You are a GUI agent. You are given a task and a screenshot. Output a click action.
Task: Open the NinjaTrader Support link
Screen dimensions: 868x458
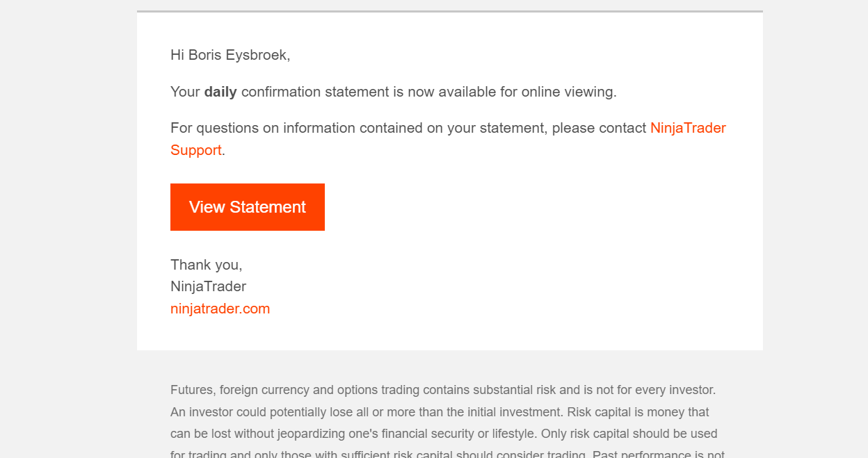click(x=687, y=128)
